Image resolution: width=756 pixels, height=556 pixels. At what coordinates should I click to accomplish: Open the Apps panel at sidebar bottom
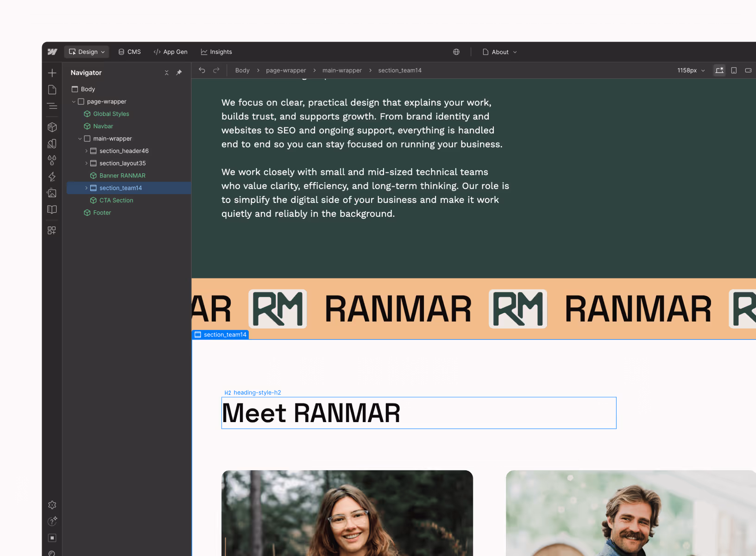(x=52, y=230)
